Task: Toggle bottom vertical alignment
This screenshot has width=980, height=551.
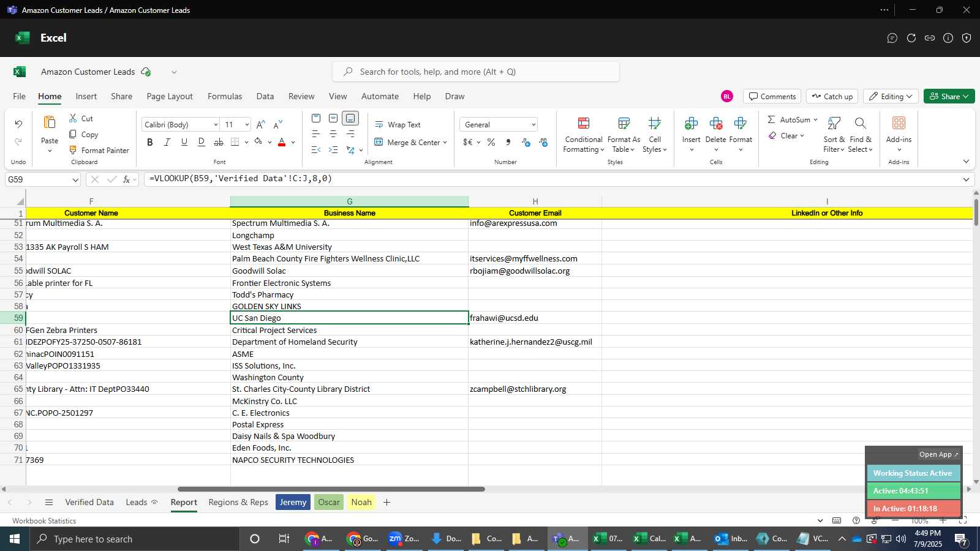Action: [x=350, y=118]
